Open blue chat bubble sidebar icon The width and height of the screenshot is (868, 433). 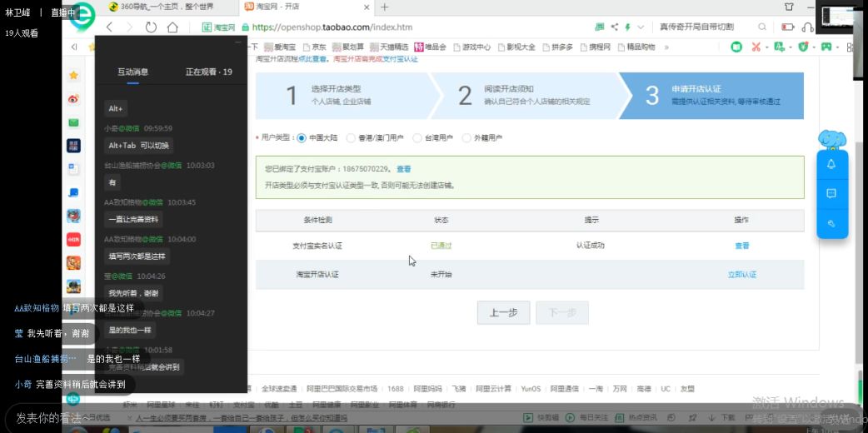pos(73,192)
